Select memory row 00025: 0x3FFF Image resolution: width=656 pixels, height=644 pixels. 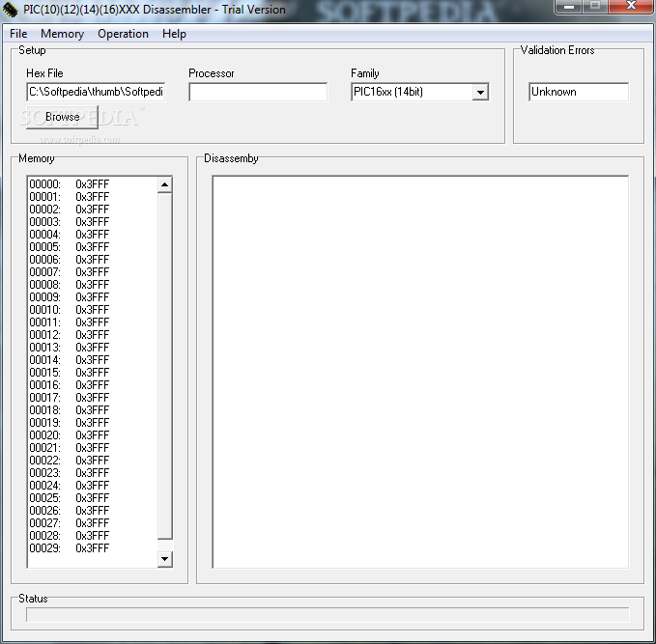[69, 497]
